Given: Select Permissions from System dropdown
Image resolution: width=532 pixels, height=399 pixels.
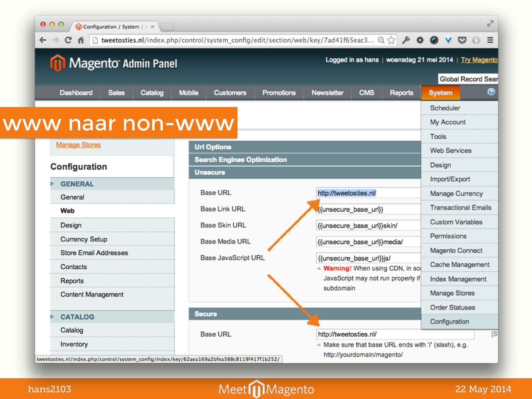Looking at the screenshot, I should tap(460, 236).
